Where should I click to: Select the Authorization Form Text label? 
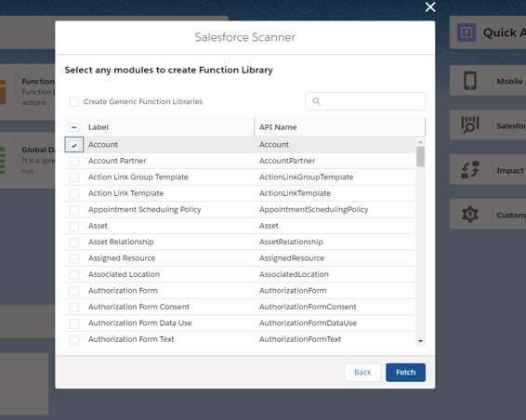pyautogui.click(x=131, y=339)
